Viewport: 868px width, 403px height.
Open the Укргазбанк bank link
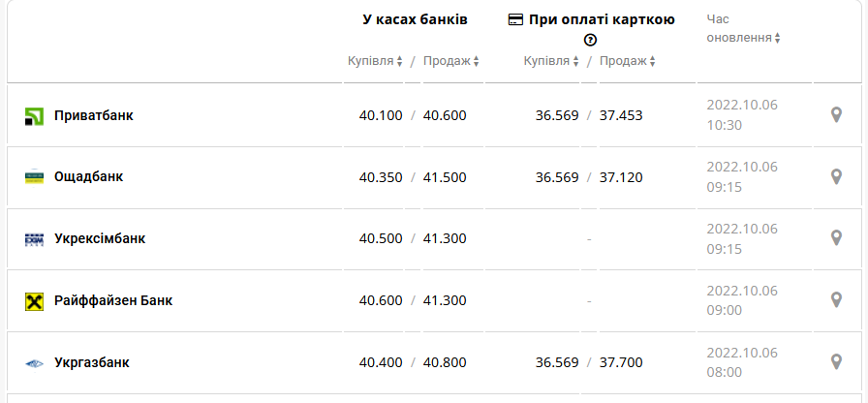click(92, 362)
